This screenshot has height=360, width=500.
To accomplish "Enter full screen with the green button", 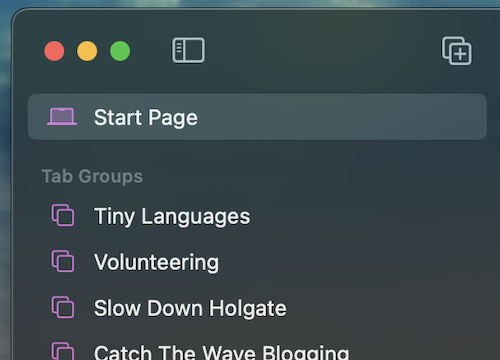I will tap(120, 51).
